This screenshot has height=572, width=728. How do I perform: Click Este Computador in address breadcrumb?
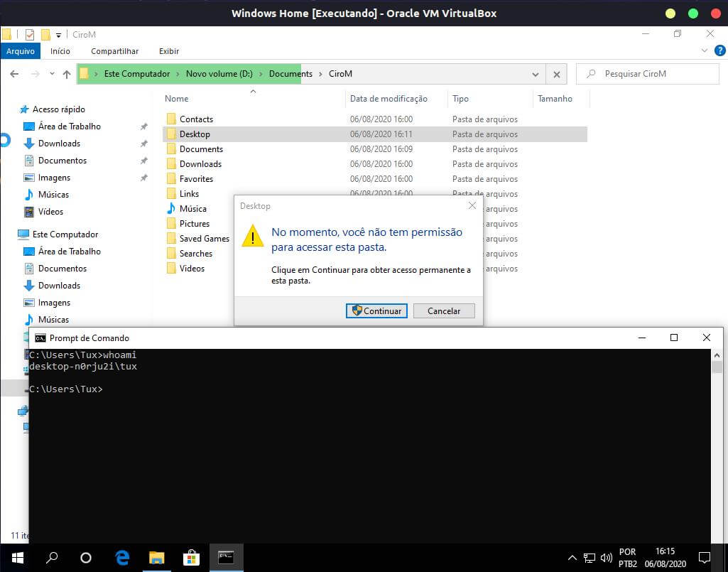[137, 74]
